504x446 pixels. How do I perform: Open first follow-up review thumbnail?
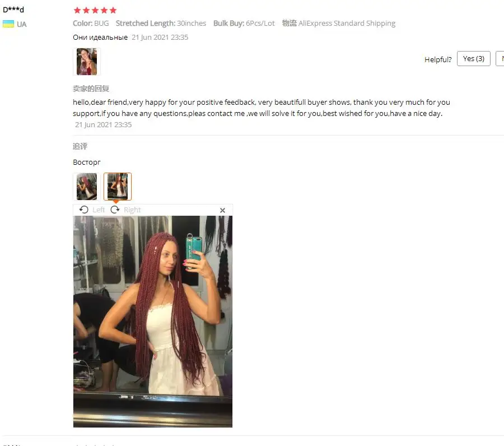coord(87,187)
